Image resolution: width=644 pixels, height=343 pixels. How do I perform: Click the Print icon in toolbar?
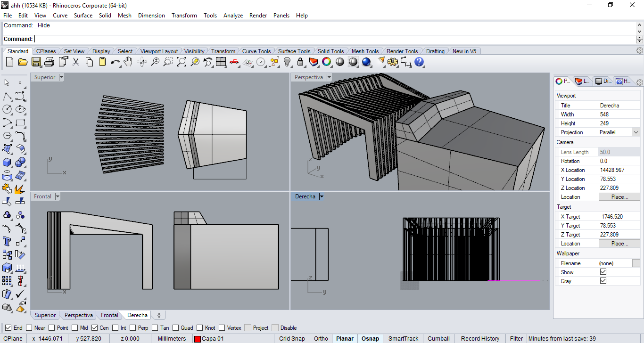point(50,62)
